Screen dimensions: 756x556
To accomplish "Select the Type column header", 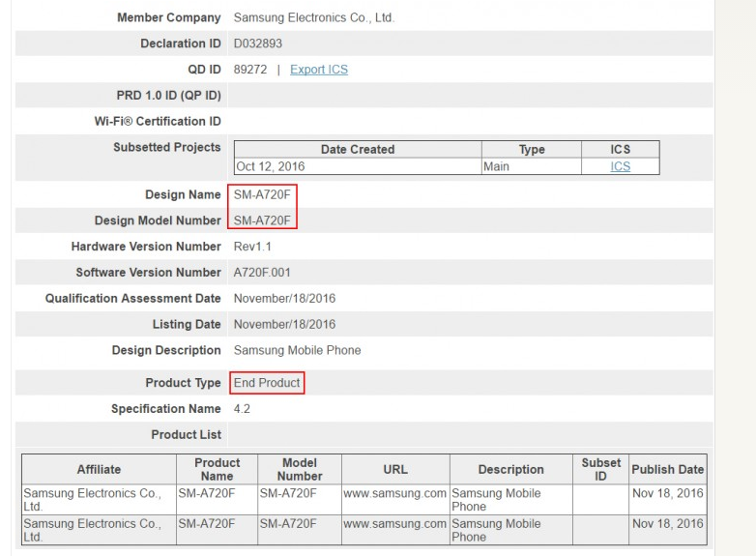I will pyautogui.click(x=532, y=150).
